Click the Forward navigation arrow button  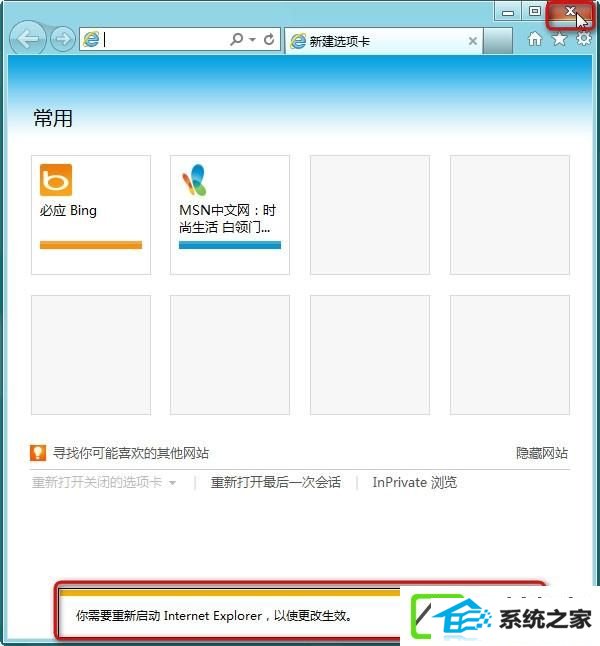63,39
